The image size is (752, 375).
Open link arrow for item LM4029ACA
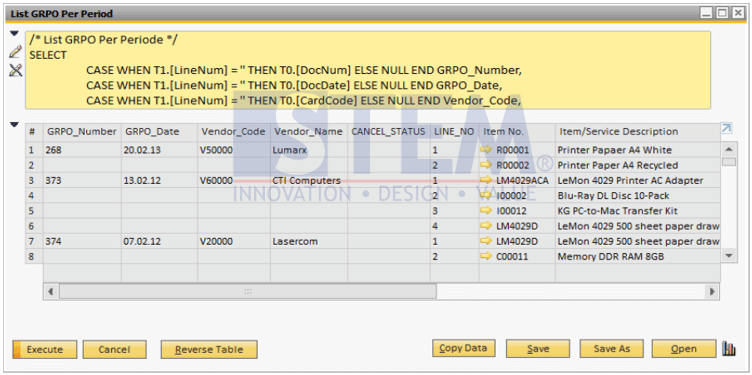pos(486,180)
